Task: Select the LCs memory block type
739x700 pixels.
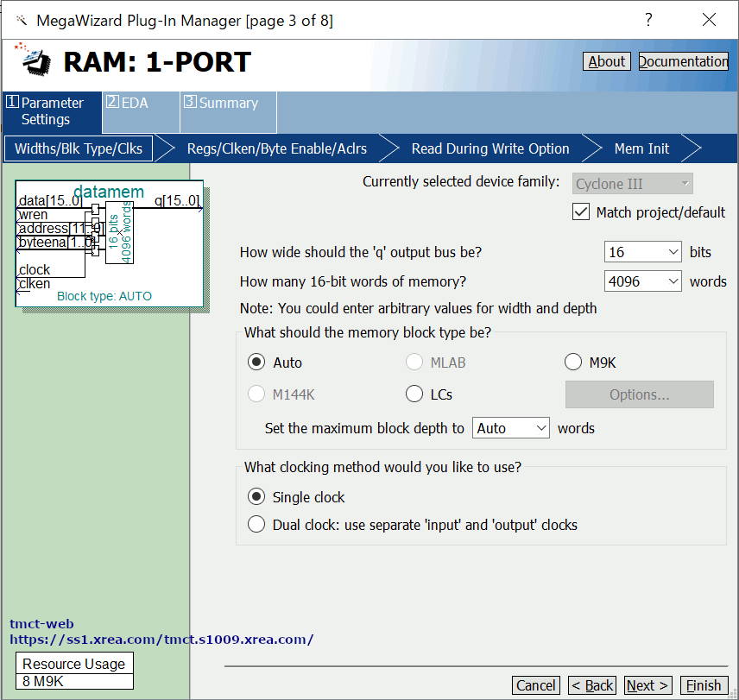Action: click(x=414, y=394)
